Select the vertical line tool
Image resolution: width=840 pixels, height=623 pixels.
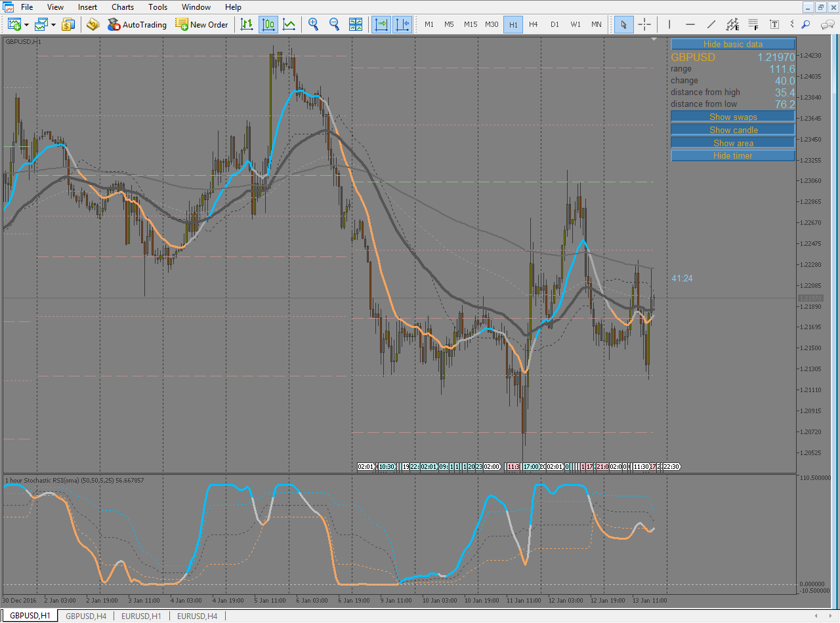669,25
